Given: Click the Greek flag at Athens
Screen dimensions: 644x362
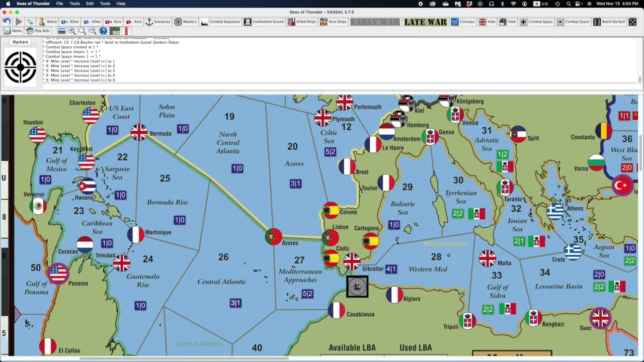Looking at the screenshot, I should point(555,212).
